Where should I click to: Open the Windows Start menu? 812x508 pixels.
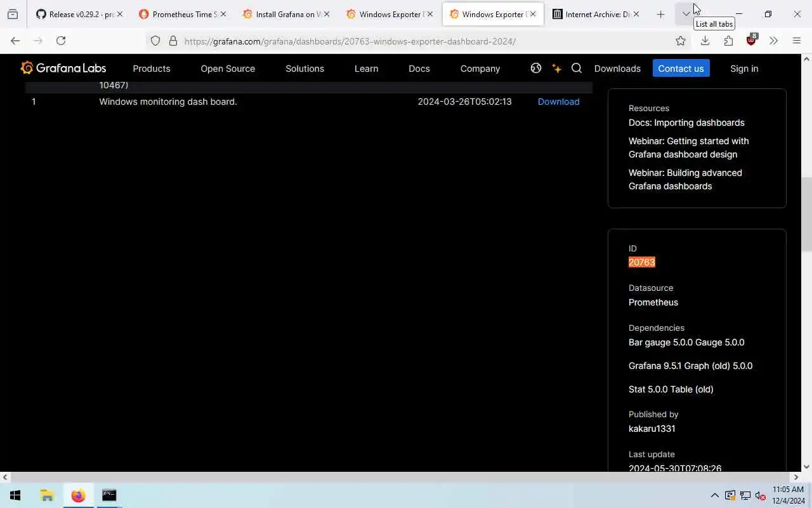[x=15, y=495]
